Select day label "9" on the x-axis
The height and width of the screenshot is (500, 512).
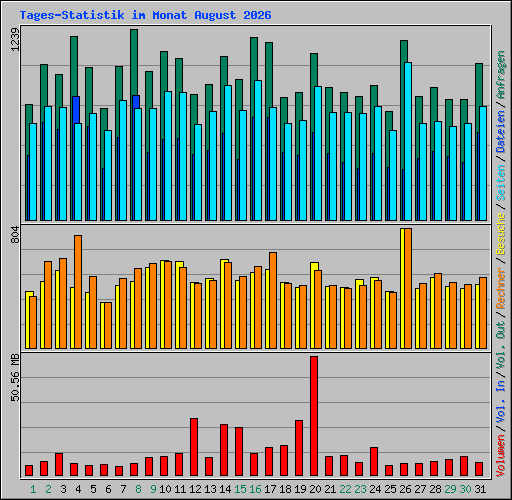point(153,489)
